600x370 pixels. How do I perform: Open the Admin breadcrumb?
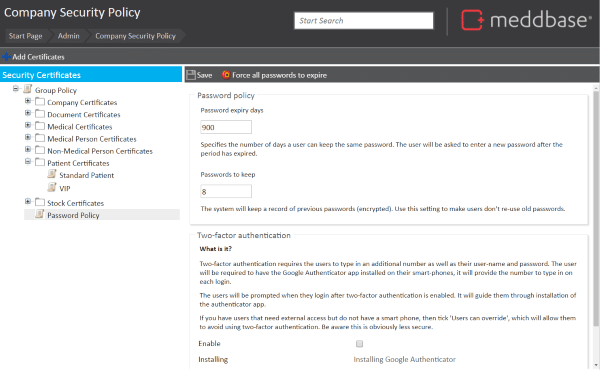pyautogui.click(x=68, y=36)
